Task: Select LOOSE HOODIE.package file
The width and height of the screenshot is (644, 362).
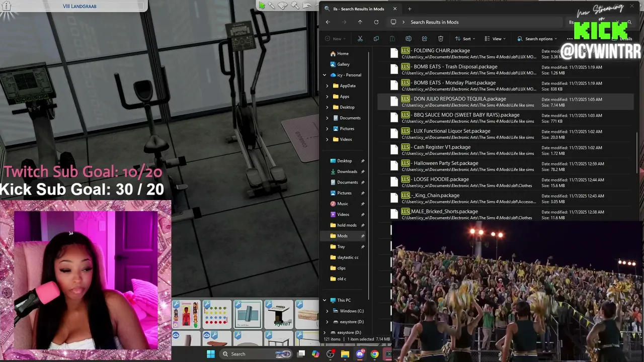Action: pos(505,182)
